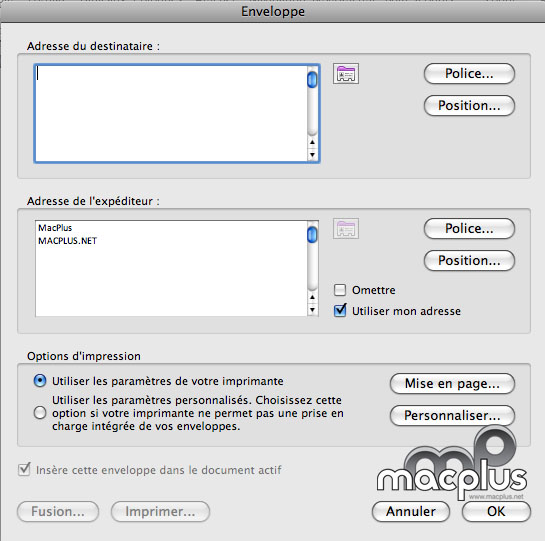Select Utiliser les paramètres de votre imprimante
The image size is (545, 541).
coord(40,381)
